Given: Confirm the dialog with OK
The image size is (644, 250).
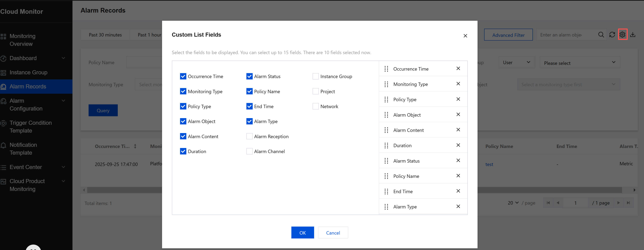Looking at the screenshot, I should tap(303, 233).
